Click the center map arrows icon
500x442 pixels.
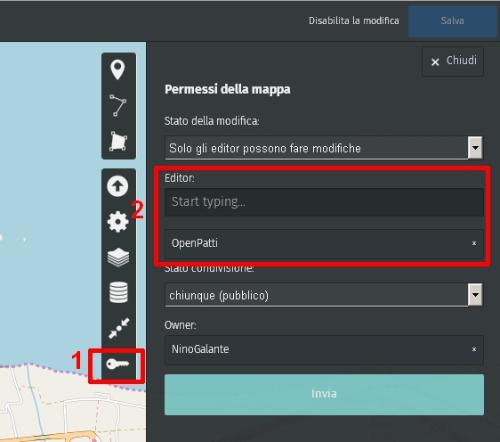pyautogui.click(x=119, y=328)
